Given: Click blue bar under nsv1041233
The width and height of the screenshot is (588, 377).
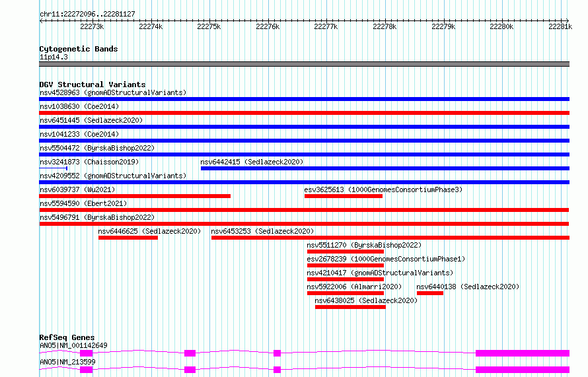Looking at the screenshot, I should (x=304, y=141).
